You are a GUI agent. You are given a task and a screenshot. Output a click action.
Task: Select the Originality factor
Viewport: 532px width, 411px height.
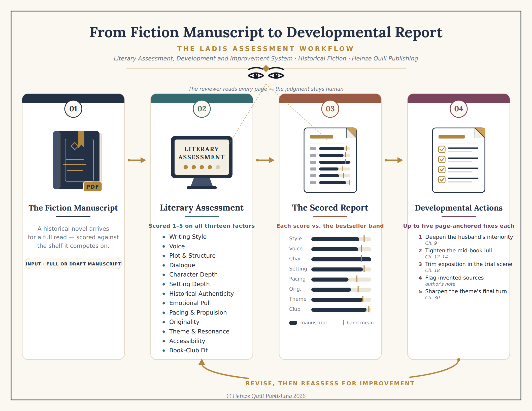[x=184, y=322]
